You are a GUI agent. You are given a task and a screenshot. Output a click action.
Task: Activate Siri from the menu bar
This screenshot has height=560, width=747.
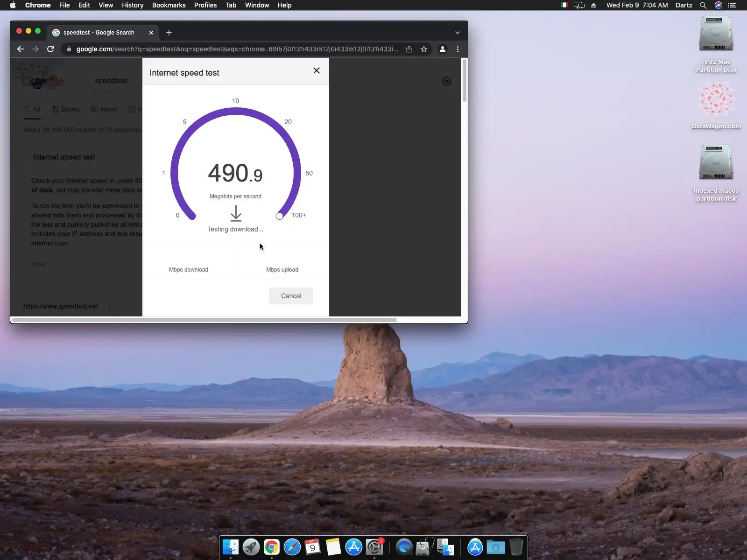click(719, 5)
